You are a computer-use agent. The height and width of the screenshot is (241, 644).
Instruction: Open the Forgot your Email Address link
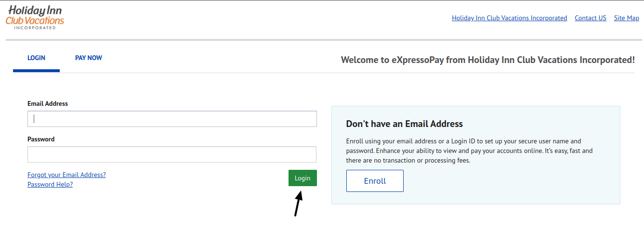[66, 175]
